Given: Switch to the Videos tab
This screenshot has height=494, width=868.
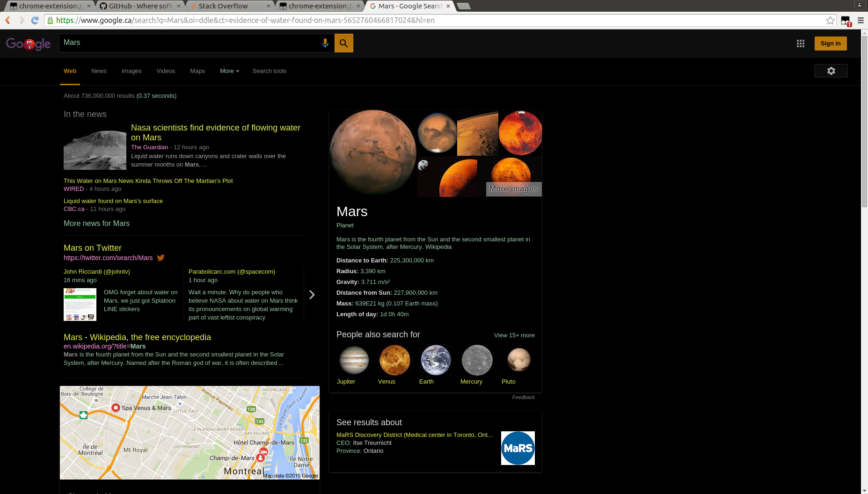Looking at the screenshot, I should click(x=166, y=71).
